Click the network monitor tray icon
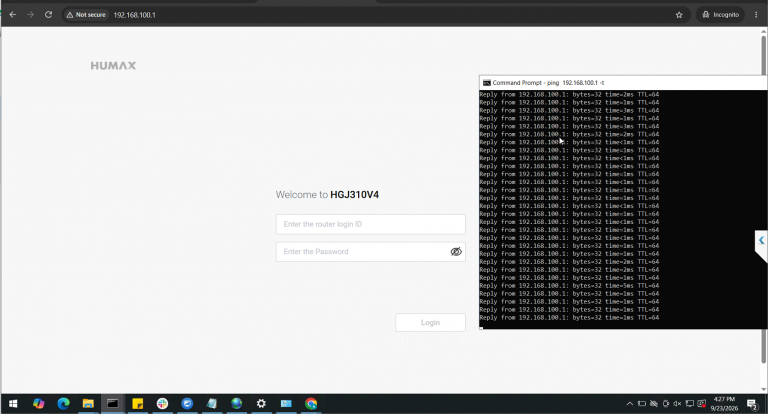 pos(690,404)
